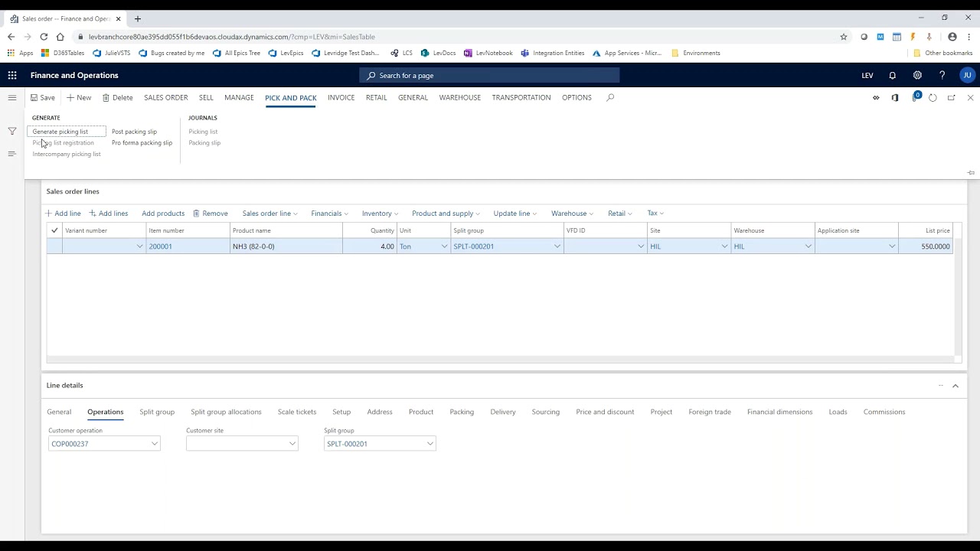Click the Search for a page box

click(489, 75)
